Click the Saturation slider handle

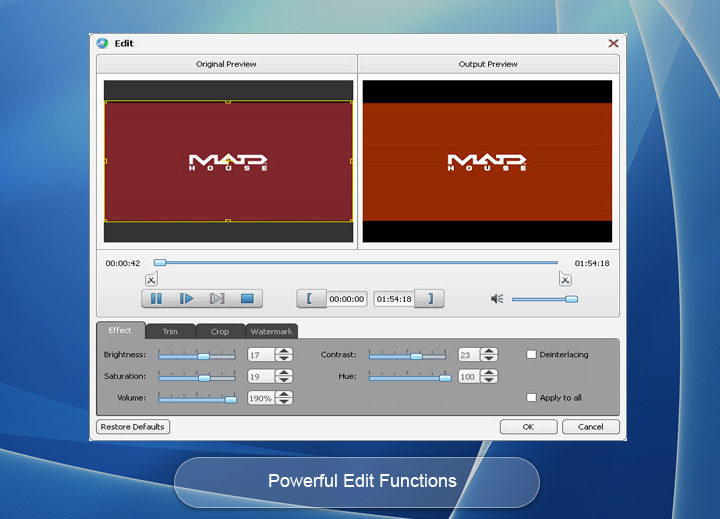click(204, 378)
